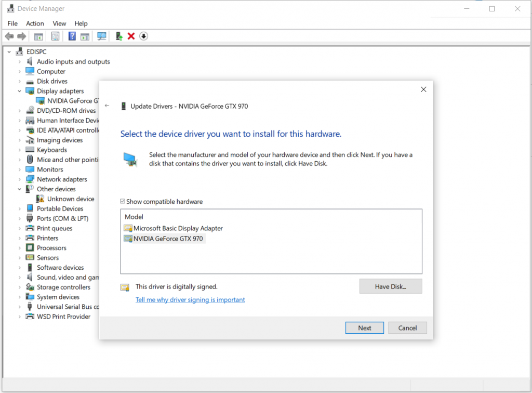Click the Keyboards category icon
Image resolution: width=532 pixels, height=393 pixels.
coord(30,150)
